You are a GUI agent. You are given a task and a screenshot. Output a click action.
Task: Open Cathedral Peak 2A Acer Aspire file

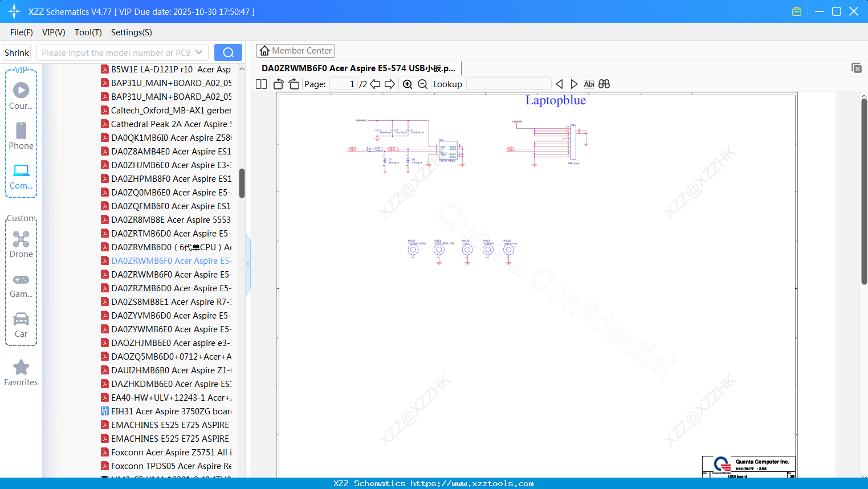click(166, 124)
